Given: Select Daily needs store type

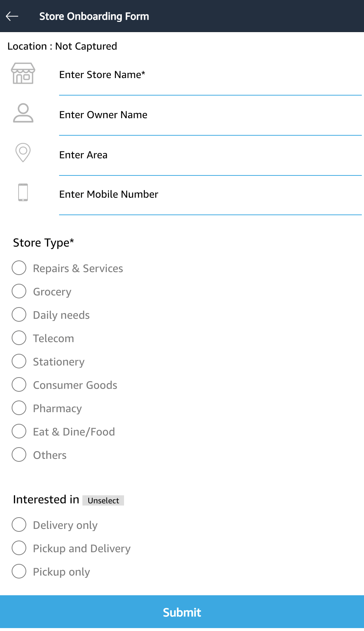Looking at the screenshot, I should tap(19, 315).
